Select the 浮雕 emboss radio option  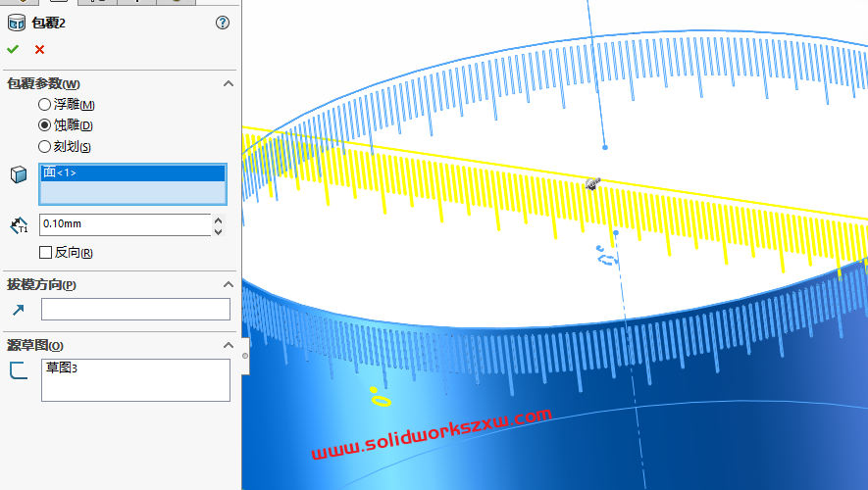pos(44,105)
